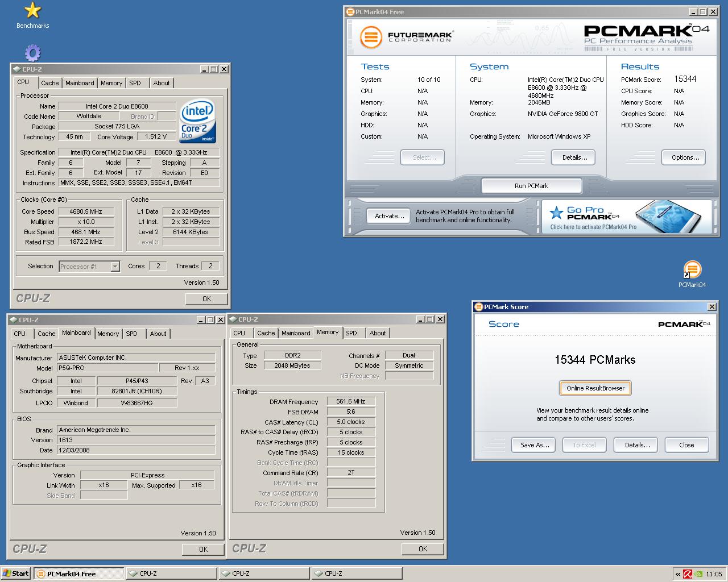Click the Activate button
The image size is (728, 582).
389,216
